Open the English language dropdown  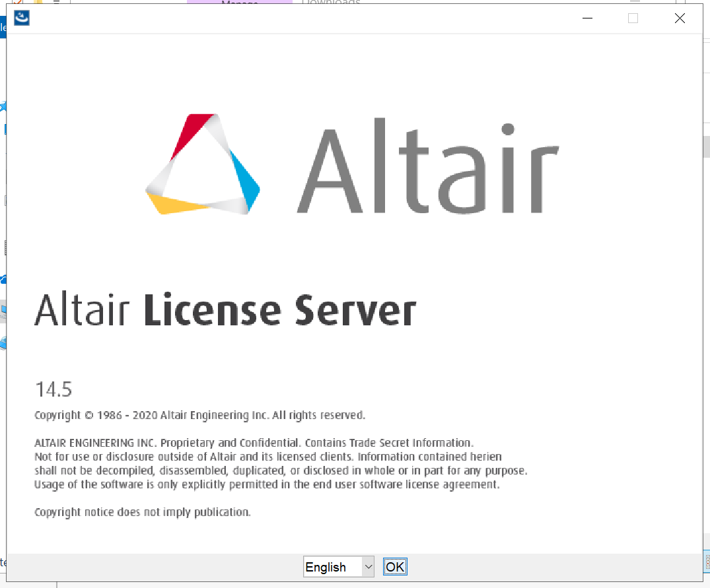[x=337, y=566]
